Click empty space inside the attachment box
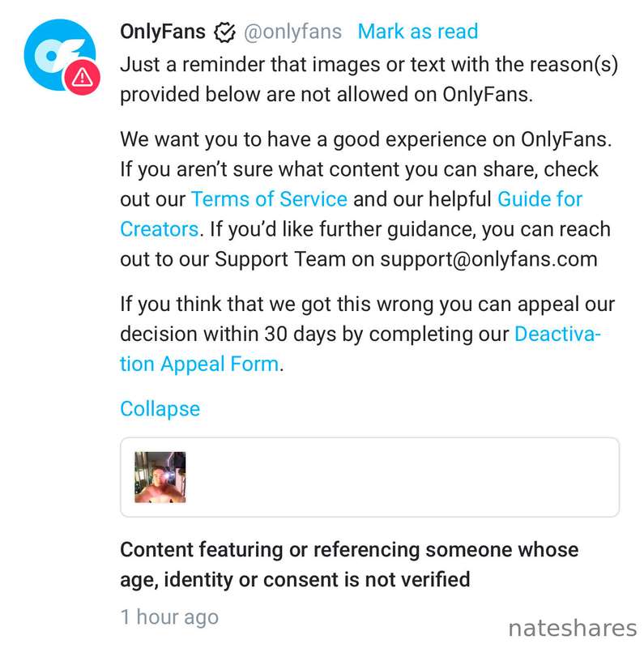Screen dimensions: 644x648 tap(405, 477)
